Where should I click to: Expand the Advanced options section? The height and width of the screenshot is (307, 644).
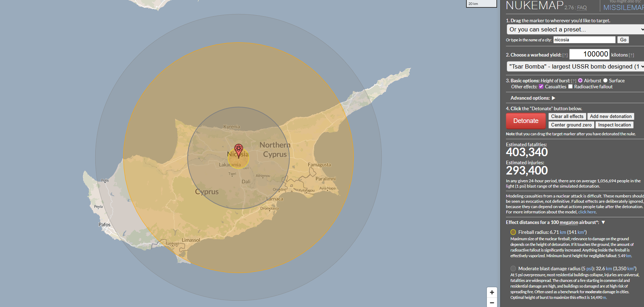click(553, 98)
